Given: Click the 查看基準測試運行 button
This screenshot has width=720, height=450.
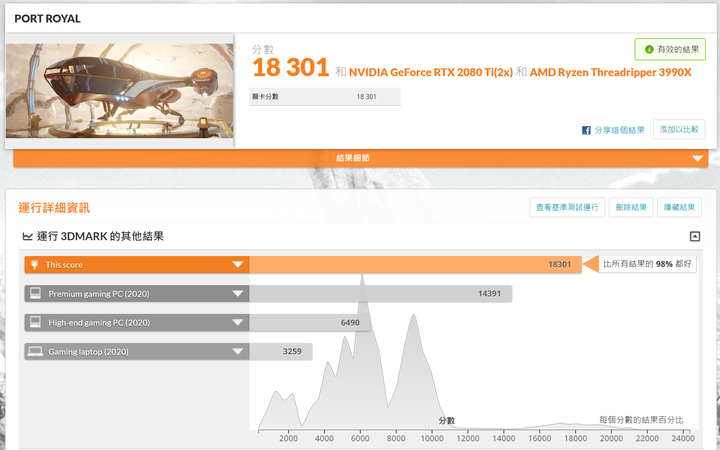Looking at the screenshot, I should click(567, 207).
